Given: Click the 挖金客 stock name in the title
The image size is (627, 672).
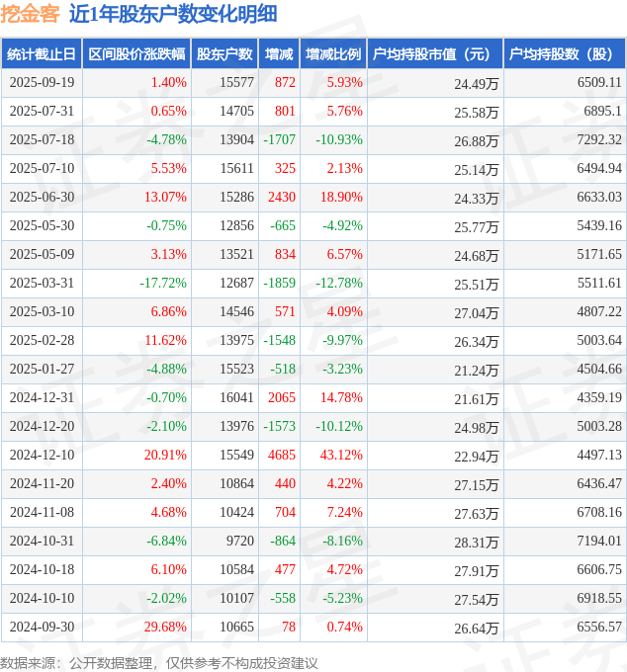Looking at the screenshot, I should tap(30, 14).
